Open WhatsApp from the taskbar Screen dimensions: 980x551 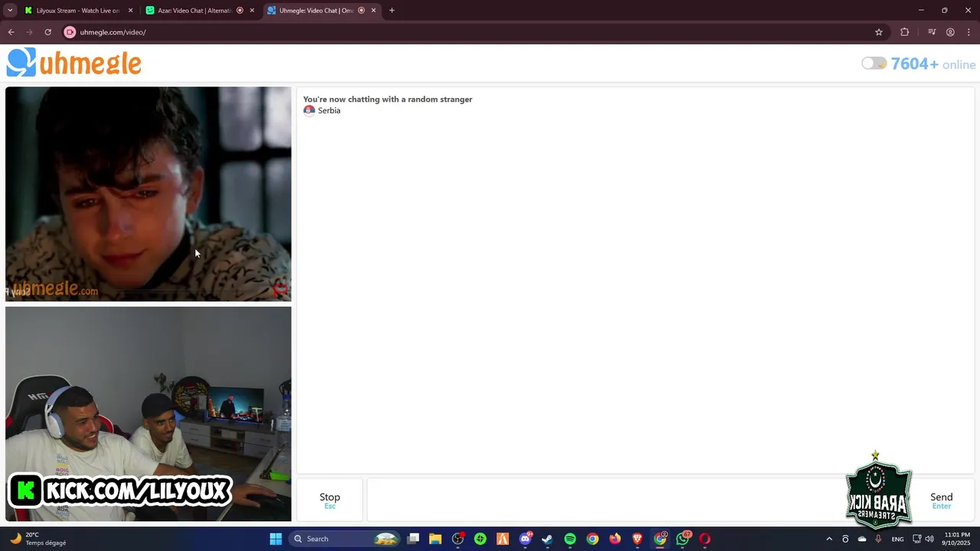pyautogui.click(x=683, y=539)
